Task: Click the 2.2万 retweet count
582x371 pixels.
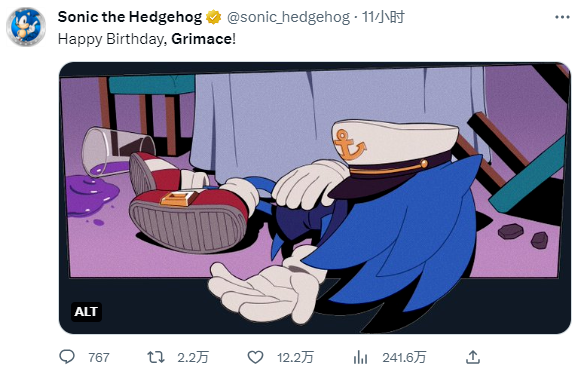Action: pyautogui.click(x=193, y=358)
